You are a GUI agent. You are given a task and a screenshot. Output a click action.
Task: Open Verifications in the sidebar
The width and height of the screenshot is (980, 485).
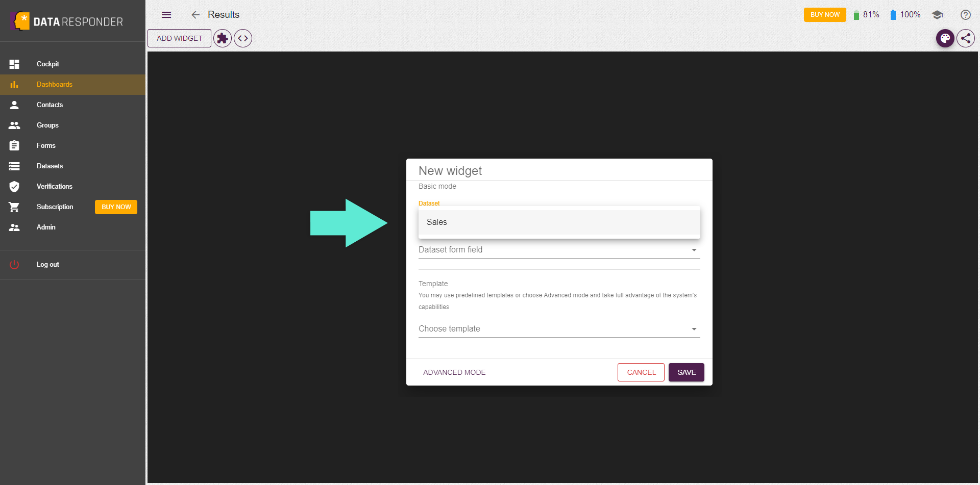coord(72,187)
